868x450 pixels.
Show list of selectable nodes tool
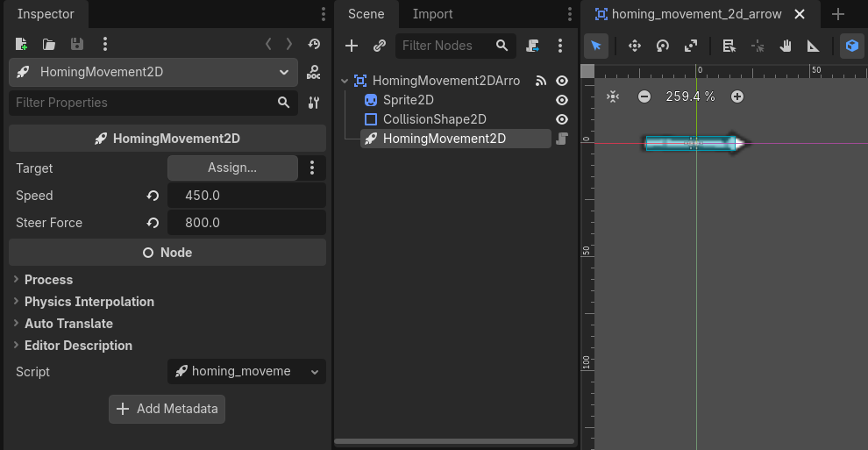729,46
